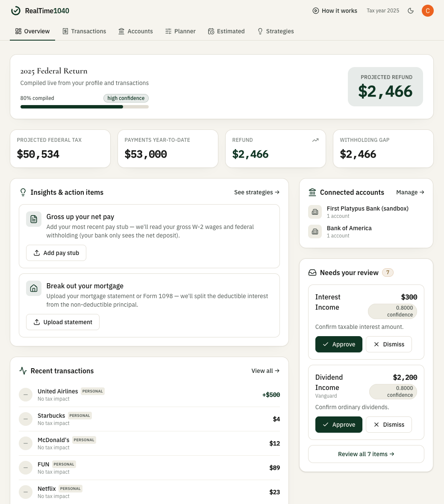Viewport: 444px width, 504px height.
Task: Switch to the Overview tab
Action: [x=32, y=31]
